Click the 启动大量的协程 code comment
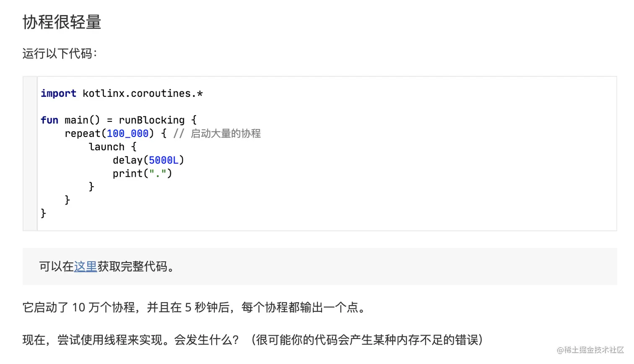 pyautogui.click(x=226, y=134)
